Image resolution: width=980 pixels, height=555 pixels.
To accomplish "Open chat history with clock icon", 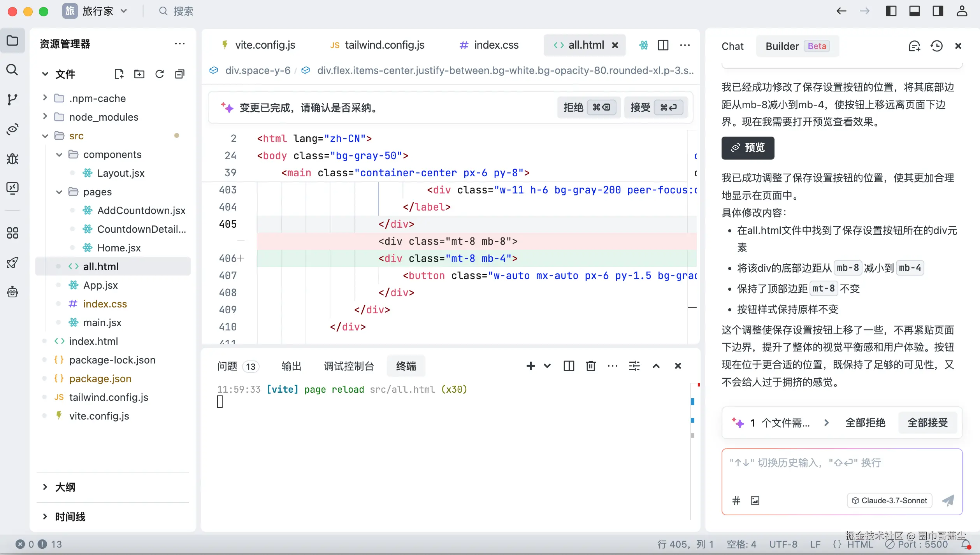I will [937, 46].
